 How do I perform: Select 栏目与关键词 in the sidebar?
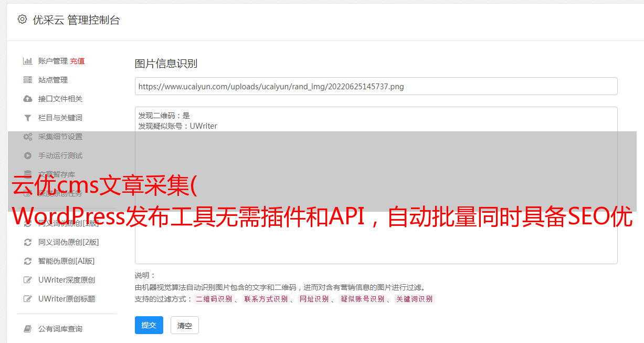pos(60,118)
